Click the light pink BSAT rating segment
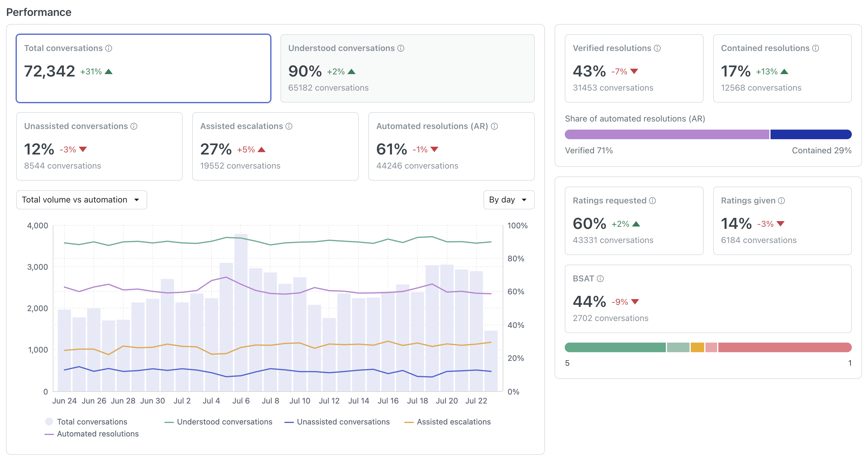Screen dimensions: 868x462 coord(711,347)
